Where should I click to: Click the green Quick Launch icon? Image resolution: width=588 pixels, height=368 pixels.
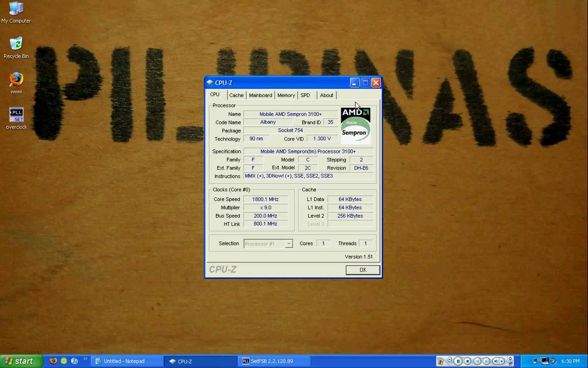[64, 361]
